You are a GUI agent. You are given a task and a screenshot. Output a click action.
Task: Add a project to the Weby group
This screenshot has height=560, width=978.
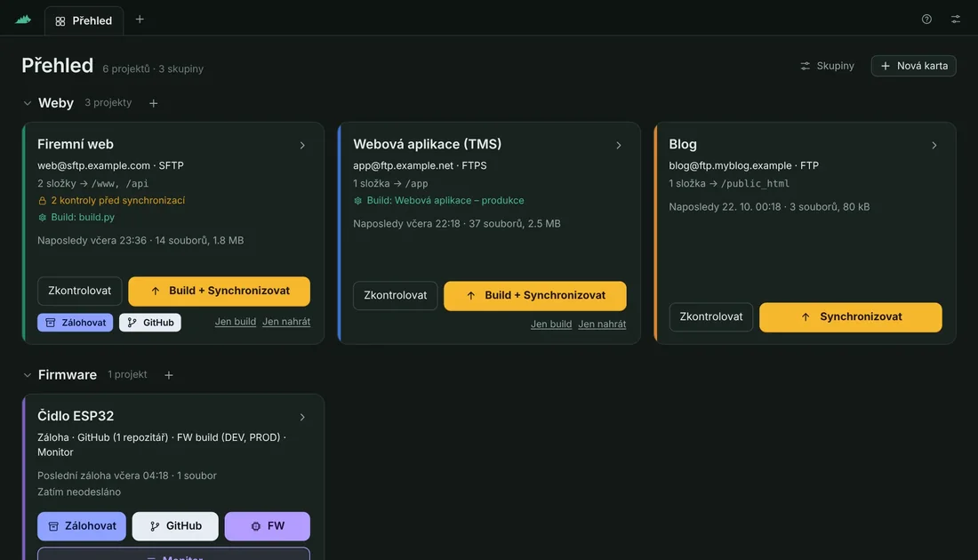[x=154, y=103]
